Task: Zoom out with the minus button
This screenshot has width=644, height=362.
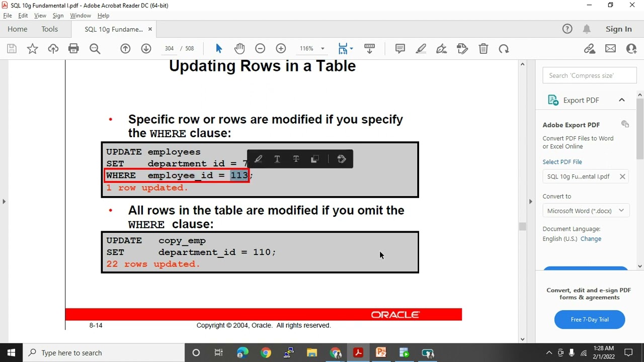Action: point(260,49)
